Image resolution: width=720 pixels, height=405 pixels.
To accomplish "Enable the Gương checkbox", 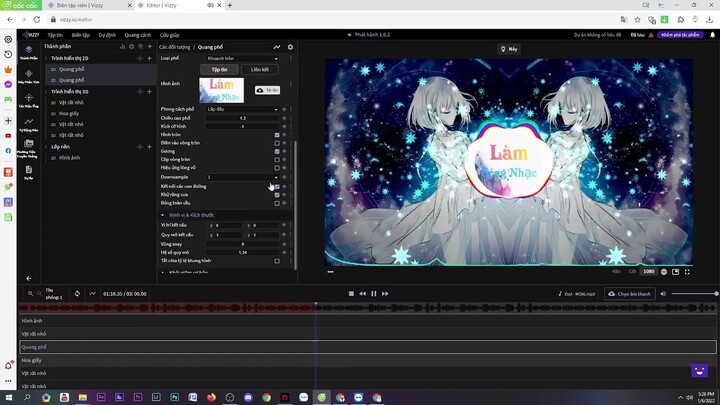I will [277, 151].
